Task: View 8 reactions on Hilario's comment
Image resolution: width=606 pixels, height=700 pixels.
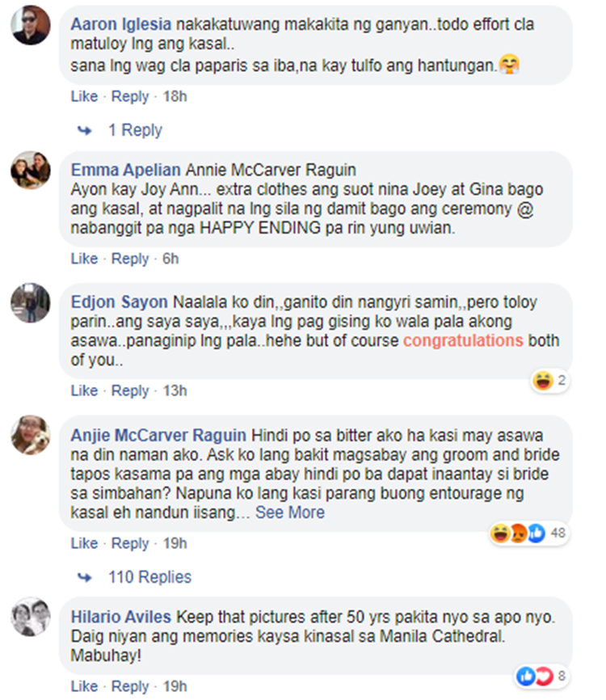Action: (541, 676)
